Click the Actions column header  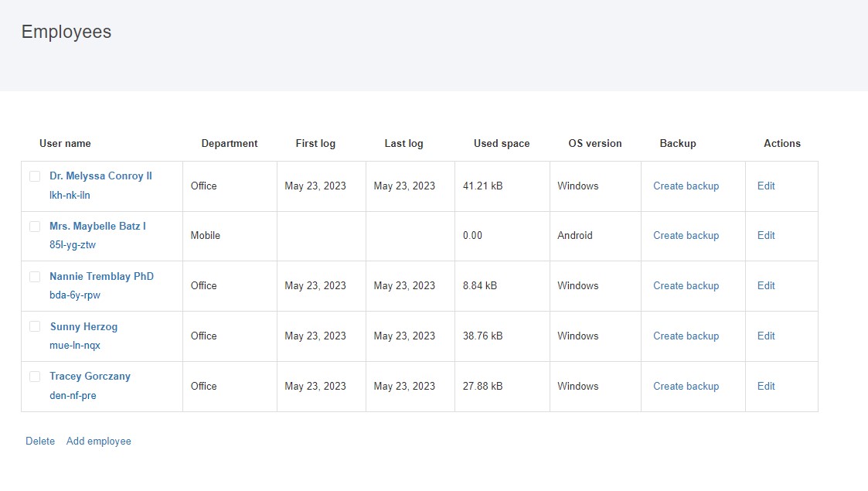click(x=782, y=143)
